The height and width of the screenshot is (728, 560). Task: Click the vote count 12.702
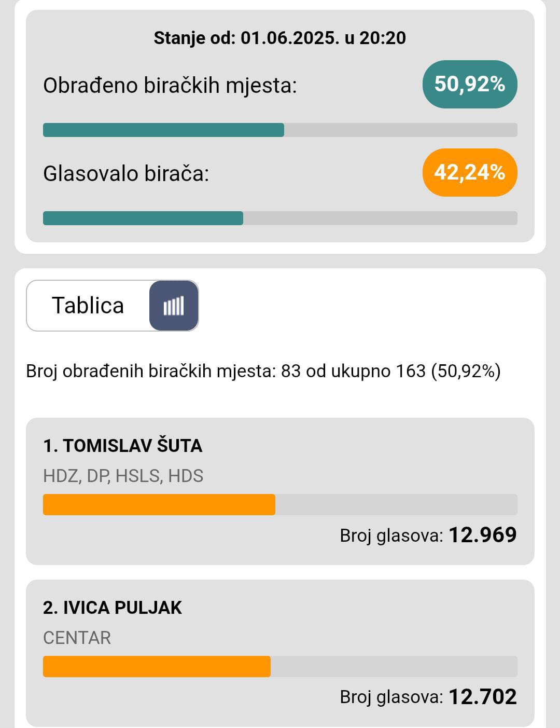483,697
